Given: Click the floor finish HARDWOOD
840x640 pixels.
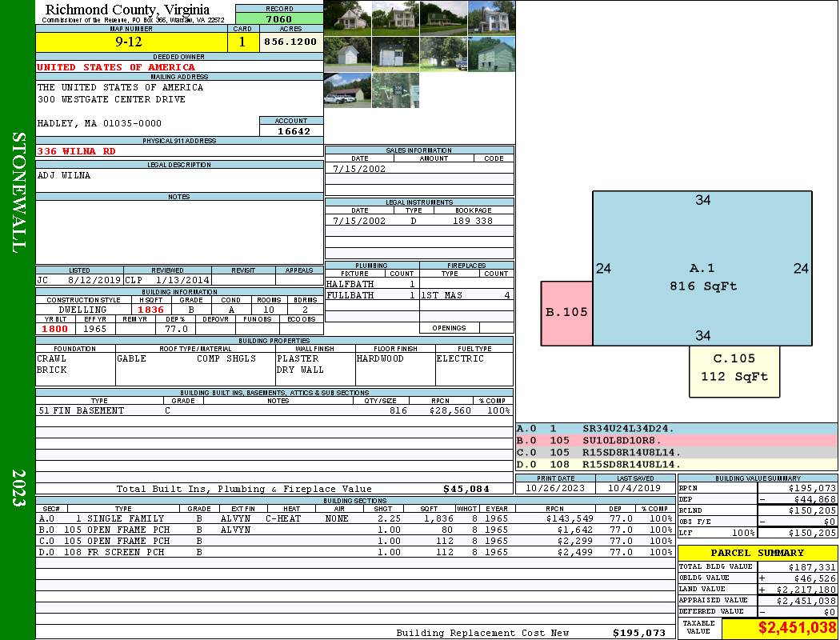Looking at the screenshot, I should tap(380, 358).
